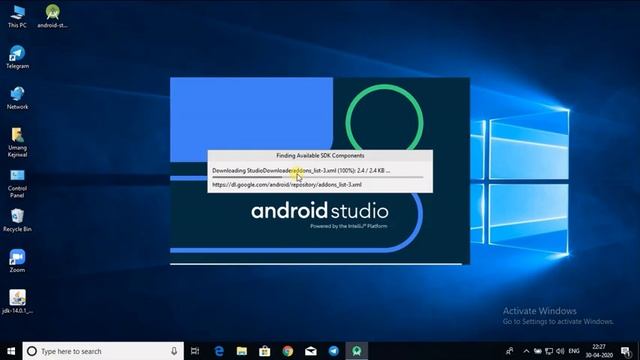Open network status tray icon
Image resolution: width=640 pixels, height=360 pixels.
(x=549, y=351)
